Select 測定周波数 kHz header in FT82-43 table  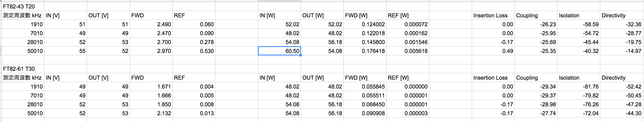(x=22, y=15)
